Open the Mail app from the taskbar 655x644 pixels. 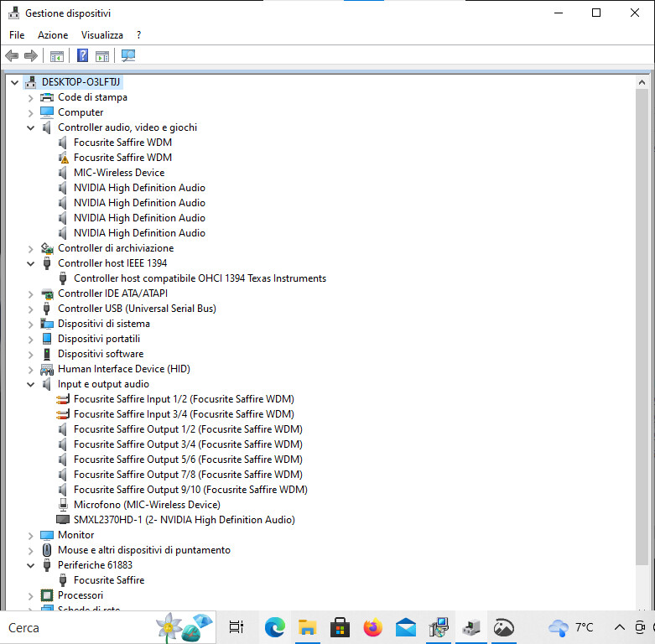(x=406, y=627)
